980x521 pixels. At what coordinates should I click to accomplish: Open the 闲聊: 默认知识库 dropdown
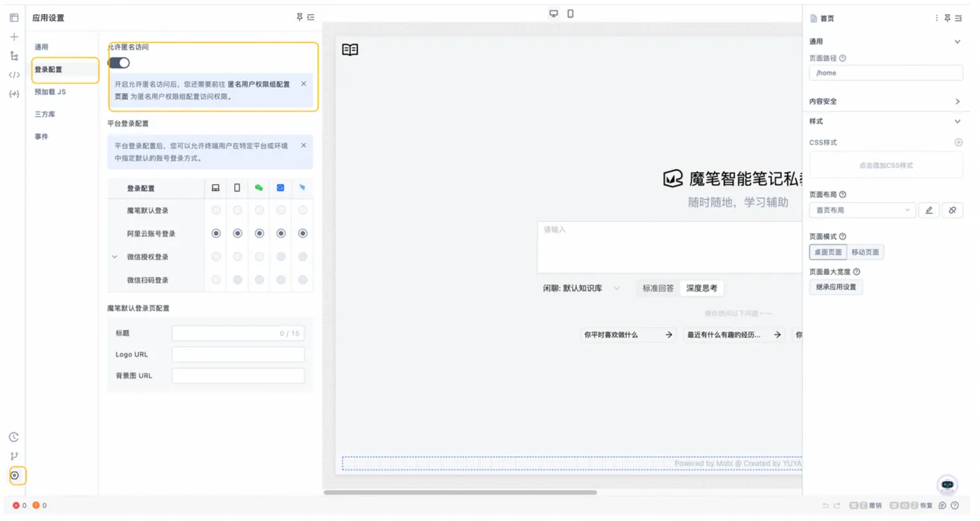coord(582,288)
